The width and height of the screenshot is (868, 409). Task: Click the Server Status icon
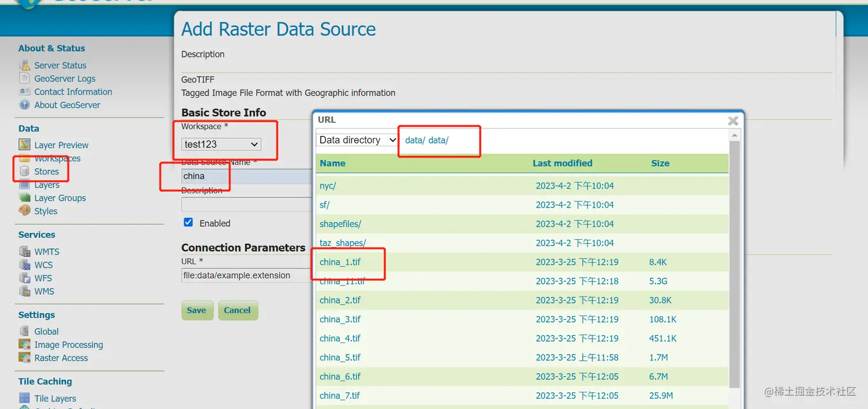pos(25,65)
